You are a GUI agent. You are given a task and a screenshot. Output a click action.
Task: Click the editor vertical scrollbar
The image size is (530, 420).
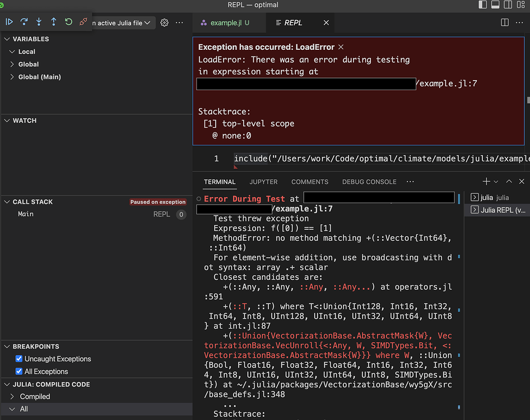[528, 100]
